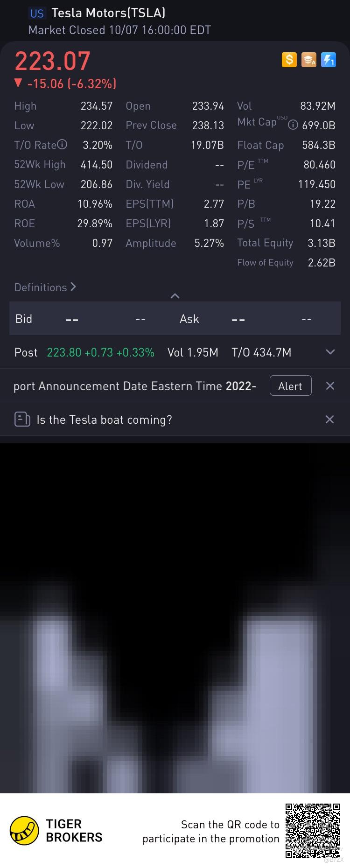Expand the post-market row chevron
350x868 pixels.
[x=330, y=352]
